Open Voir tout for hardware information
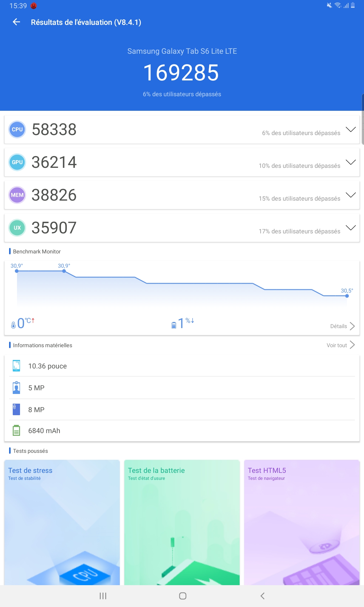This screenshot has height=607, width=364. coord(340,345)
